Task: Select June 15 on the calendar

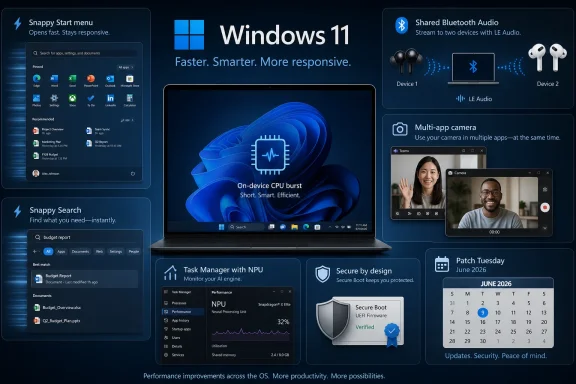Action: click(x=467, y=322)
